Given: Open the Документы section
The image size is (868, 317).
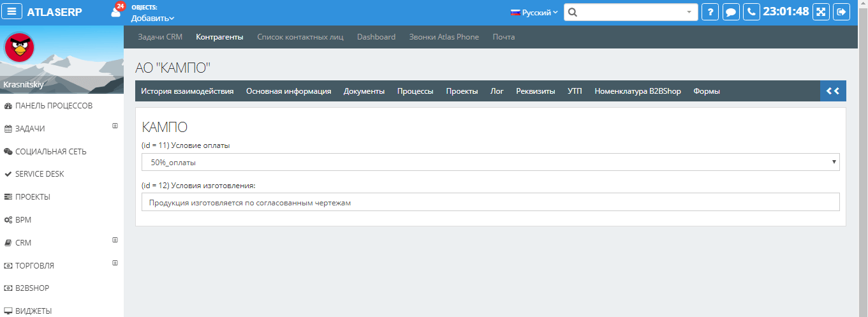Looking at the screenshot, I should (364, 91).
